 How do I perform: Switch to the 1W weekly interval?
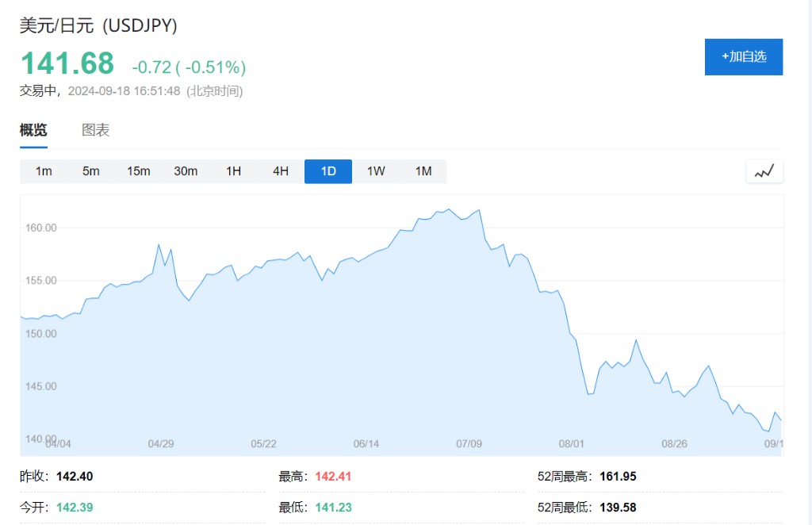pos(376,171)
